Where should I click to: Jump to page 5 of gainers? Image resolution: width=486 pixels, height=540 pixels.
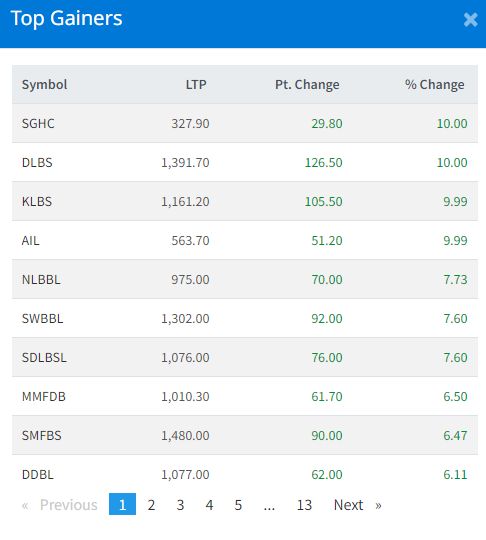(x=238, y=505)
